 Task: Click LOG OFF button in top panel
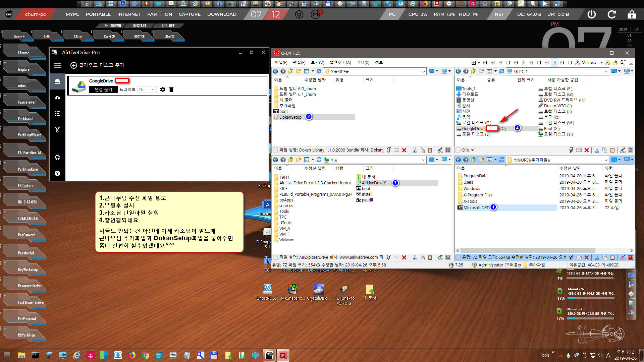coord(168,26)
